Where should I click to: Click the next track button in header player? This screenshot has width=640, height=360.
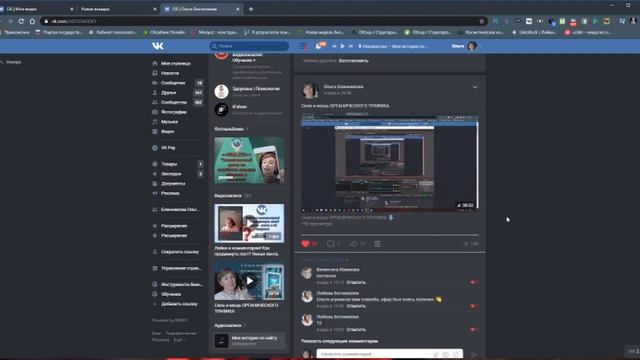[350, 47]
